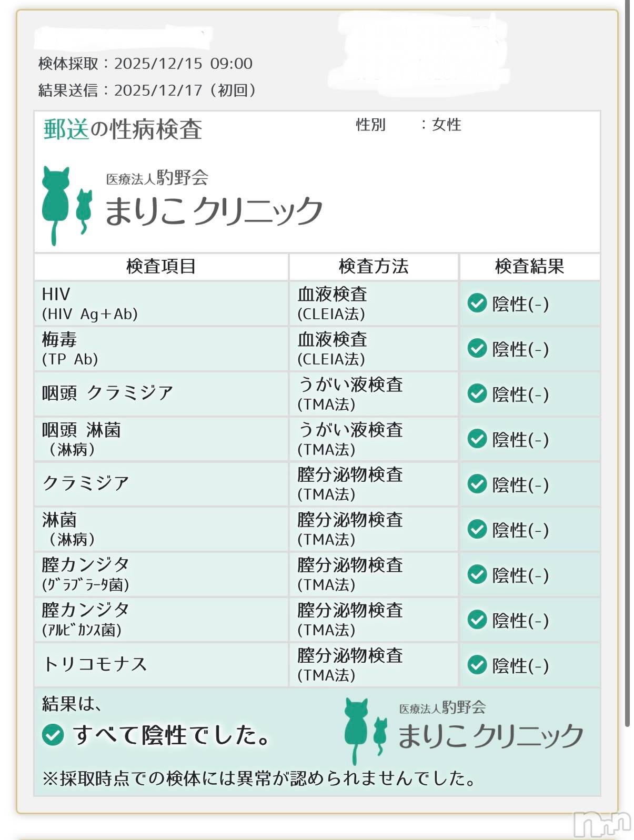634x840 pixels.
Task: Click the 結果送信 2025/12/17 line
Action: click(x=147, y=90)
